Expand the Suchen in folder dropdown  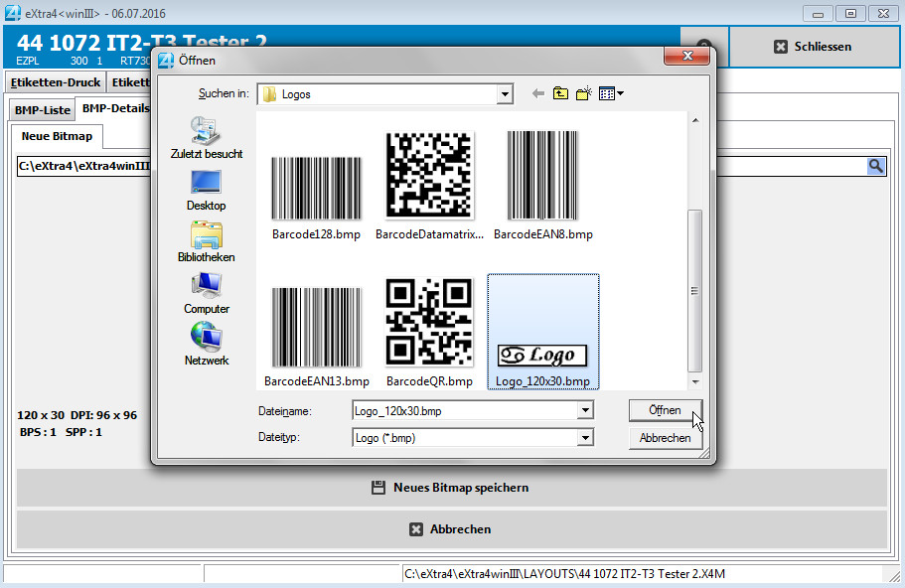click(505, 94)
